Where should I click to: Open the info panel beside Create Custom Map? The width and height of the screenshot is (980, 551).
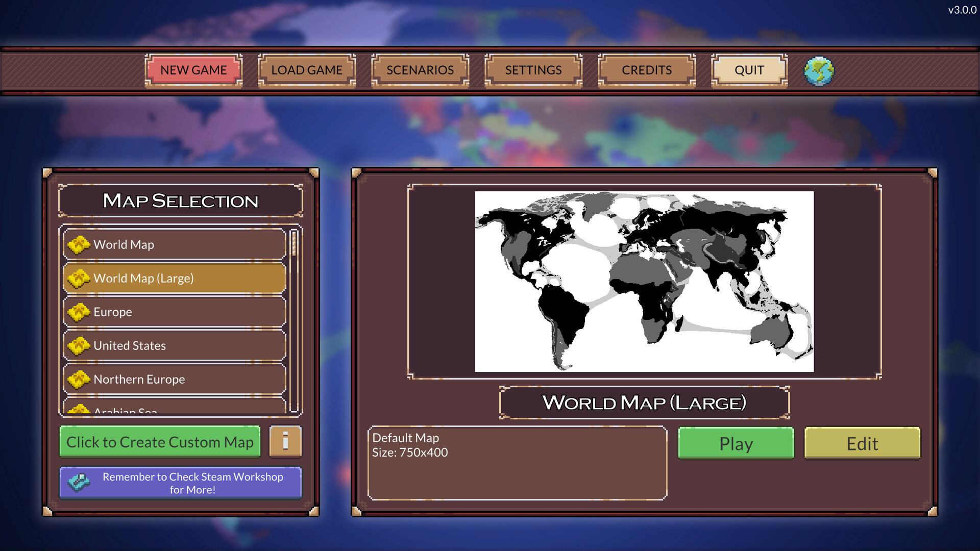[x=285, y=442]
